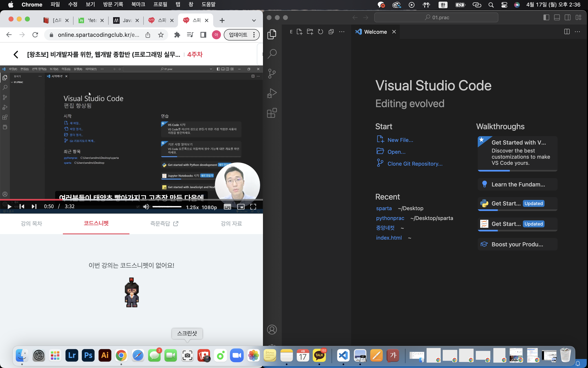Click the New File... link under Start
The width and height of the screenshot is (588, 368).
click(x=400, y=140)
